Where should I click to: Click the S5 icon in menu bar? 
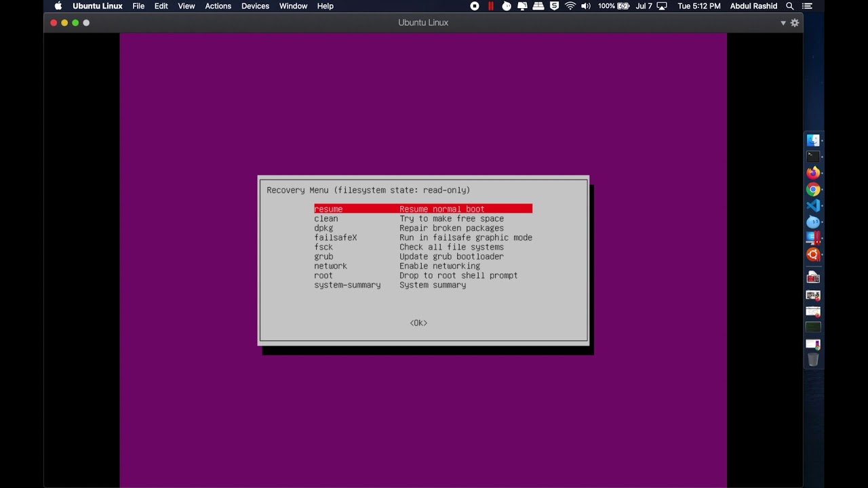(555, 6)
